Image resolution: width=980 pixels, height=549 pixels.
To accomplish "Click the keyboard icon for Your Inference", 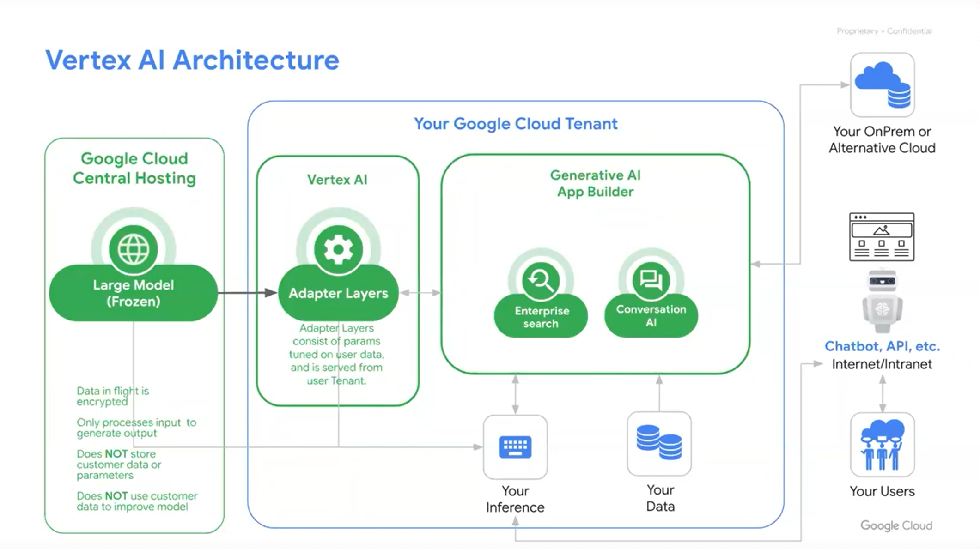I will point(515,447).
